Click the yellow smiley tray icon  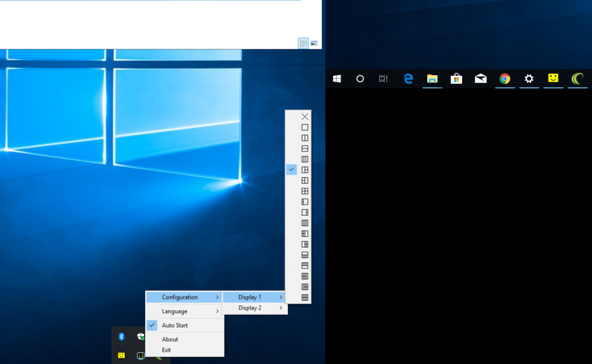121,355
